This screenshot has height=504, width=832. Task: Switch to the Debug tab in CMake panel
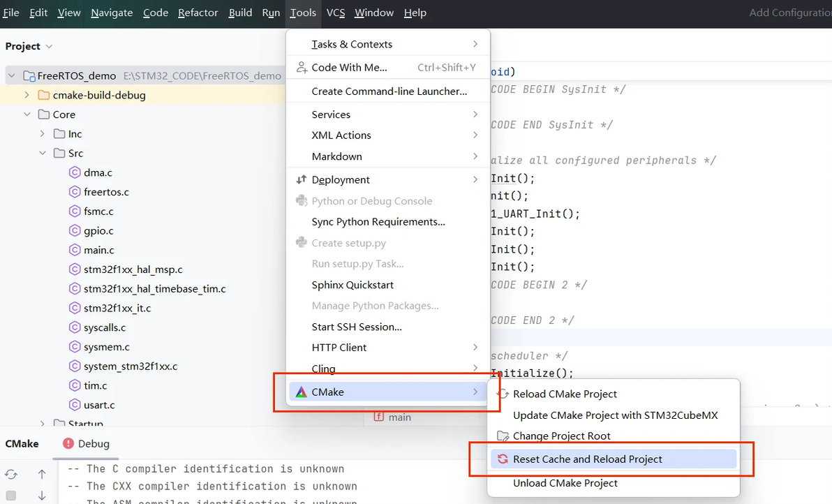pos(94,444)
